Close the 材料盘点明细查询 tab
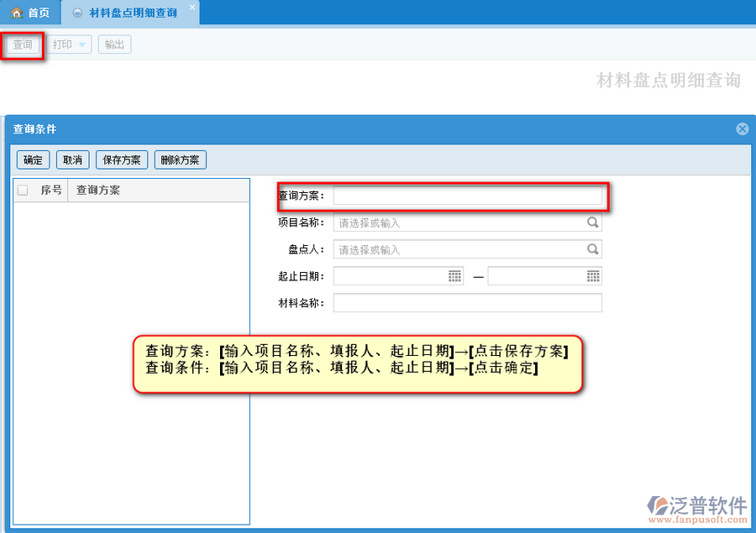The height and width of the screenshot is (533, 756). tap(192, 8)
